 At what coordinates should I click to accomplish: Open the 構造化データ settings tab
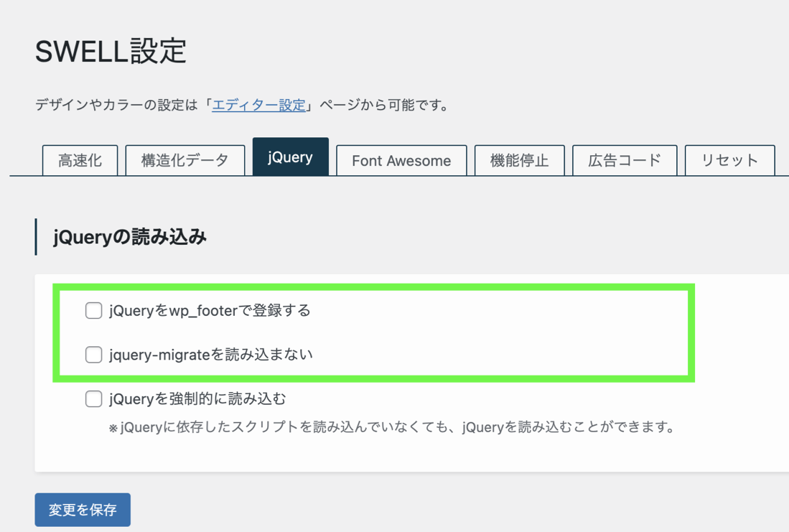click(x=185, y=160)
